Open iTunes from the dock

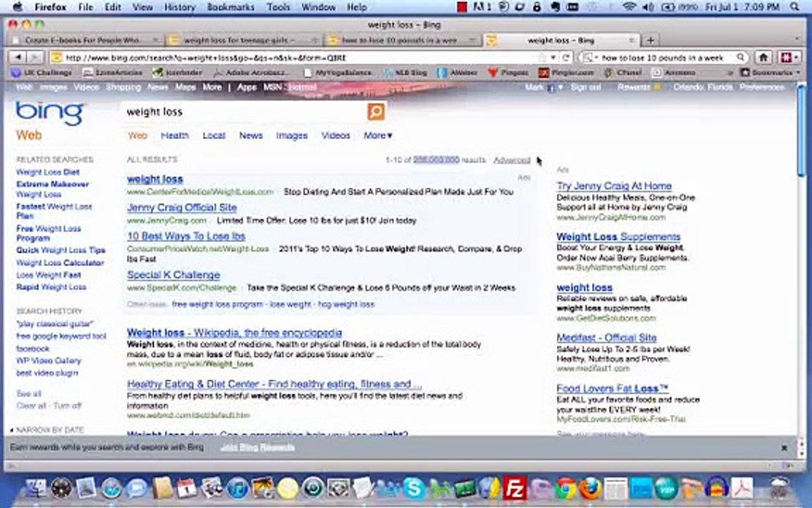pyautogui.click(x=238, y=488)
